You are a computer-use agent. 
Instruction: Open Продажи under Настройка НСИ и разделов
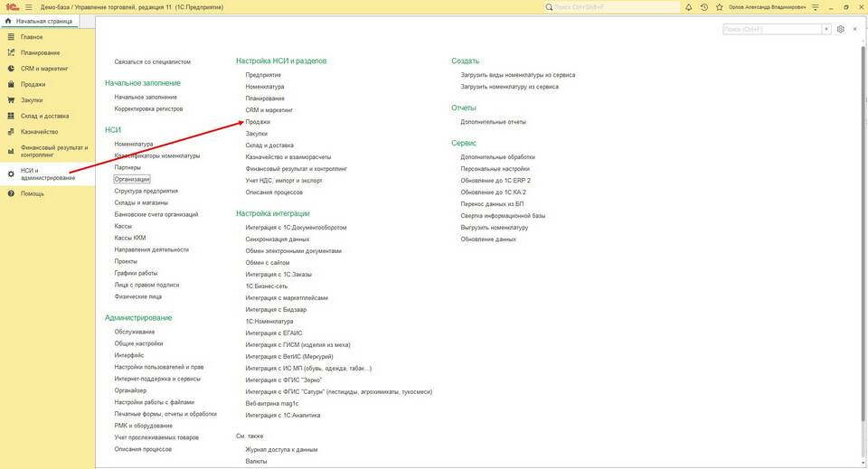tap(258, 122)
